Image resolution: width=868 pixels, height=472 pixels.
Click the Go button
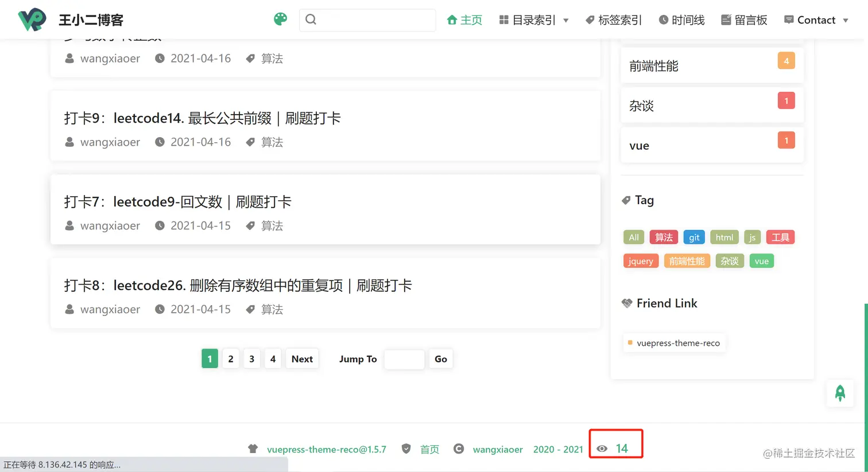click(x=441, y=359)
